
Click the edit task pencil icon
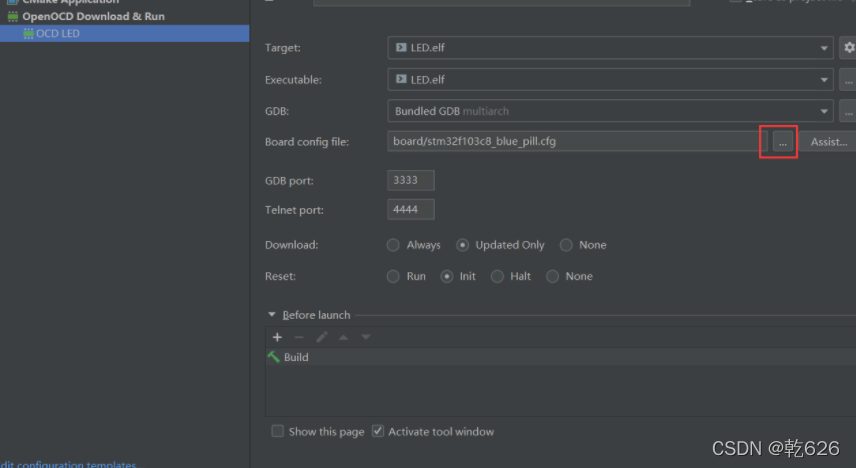(x=322, y=337)
